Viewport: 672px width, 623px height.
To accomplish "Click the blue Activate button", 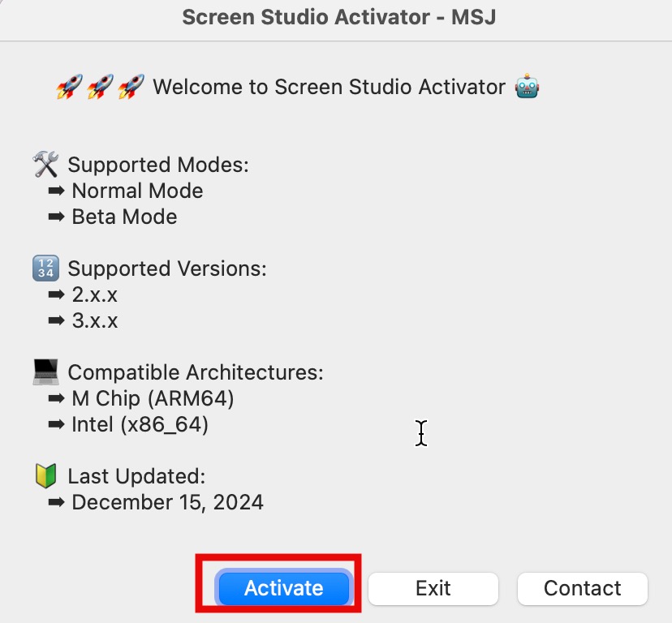I will click(x=283, y=588).
